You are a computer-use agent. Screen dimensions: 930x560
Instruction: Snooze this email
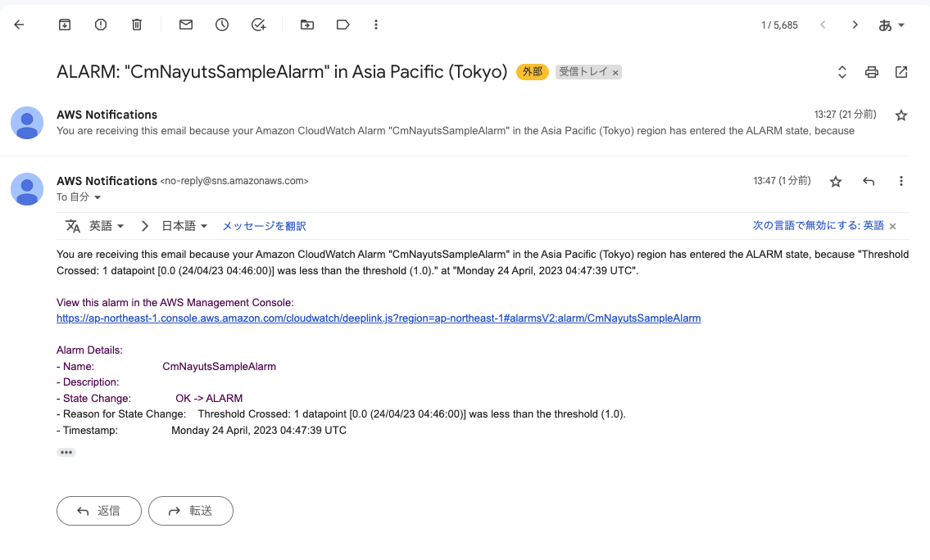click(221, 25)
